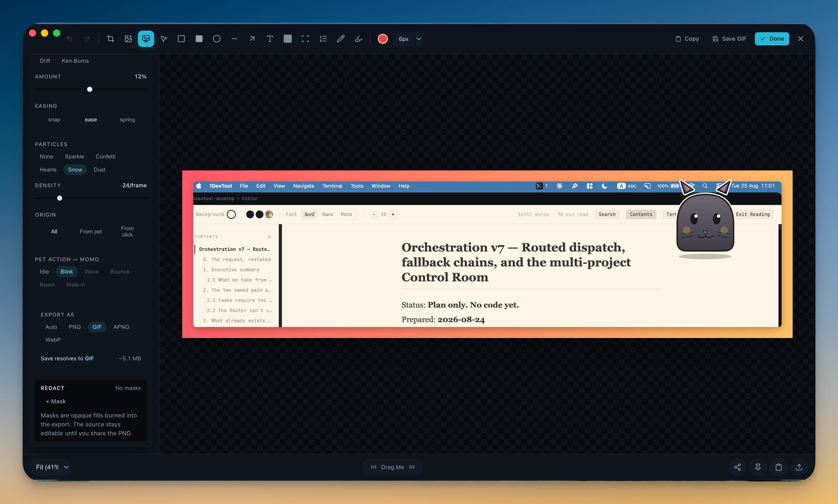The width and height of the screenshot is (838, 504).
Task: Set pet action to Blink
Action: tap(67, 272)
